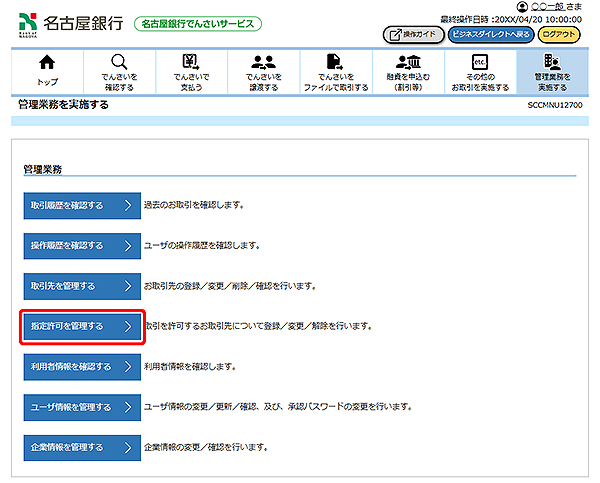Image resolution: width=600 pixels, height=483 pixels.
Task: Return via ビジネスダイレクトへ戻る button
Action: [490, 34]
